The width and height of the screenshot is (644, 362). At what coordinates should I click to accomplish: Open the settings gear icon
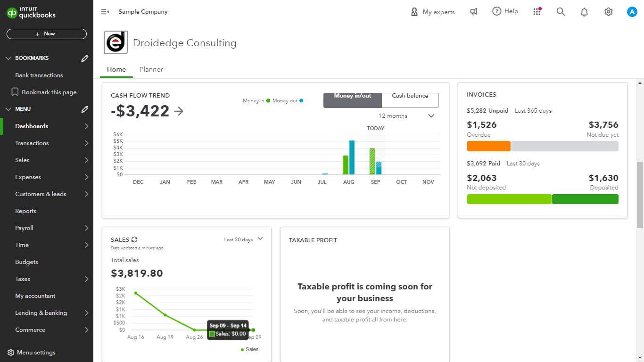click(x=608, y=12)
